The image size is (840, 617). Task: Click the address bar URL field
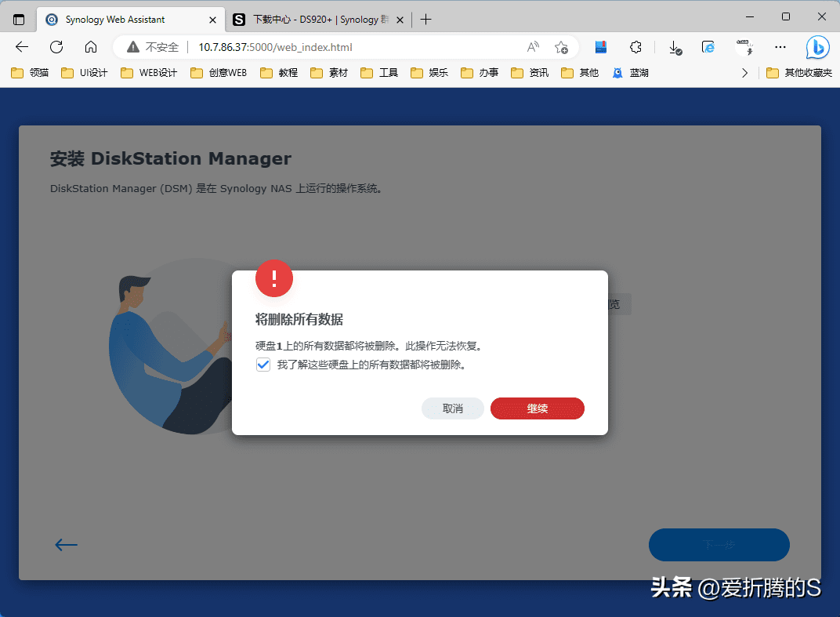[x=353, y=47]
